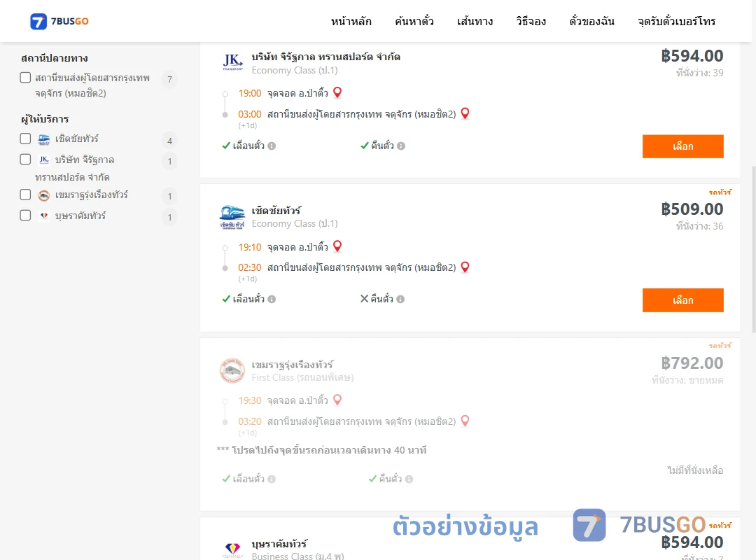
Task: Click ที่นั่งว่าง: 39 seat count
Action: [699, 73]
